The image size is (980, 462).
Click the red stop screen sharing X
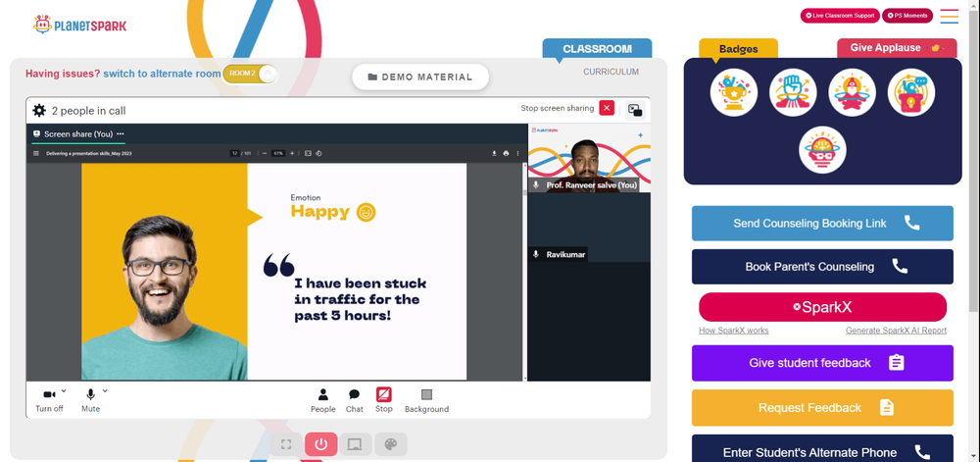[x=607, y=108]
